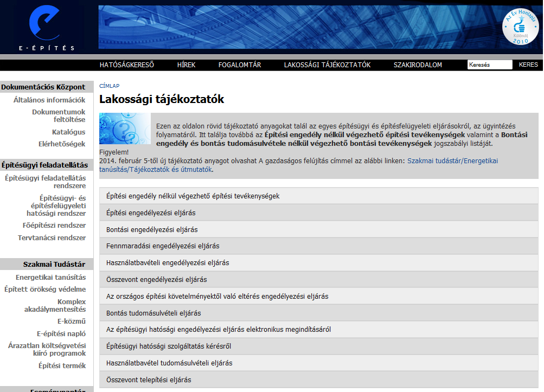
Task: Open the Tervtanácsi rendszer sidebar link
Action: (52, 238)
